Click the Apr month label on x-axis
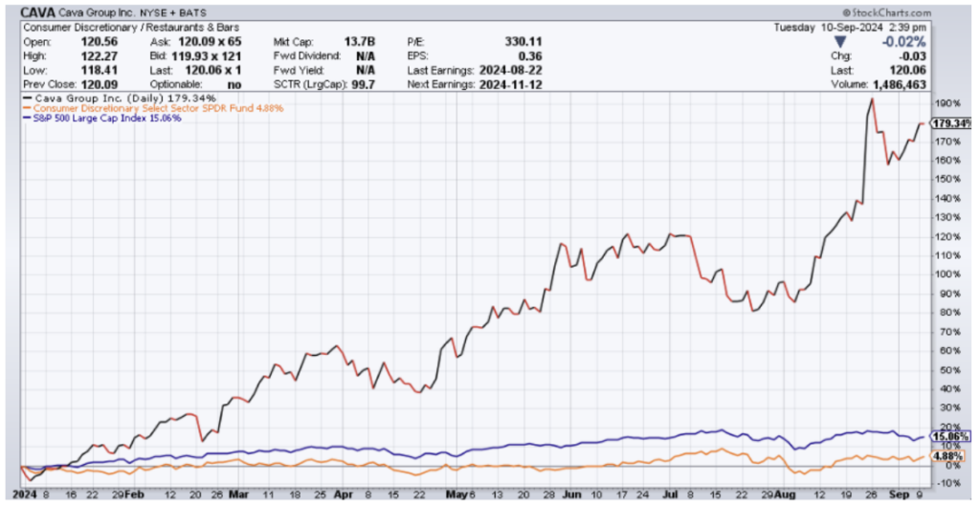980x505 pixels. pos(342,494)
